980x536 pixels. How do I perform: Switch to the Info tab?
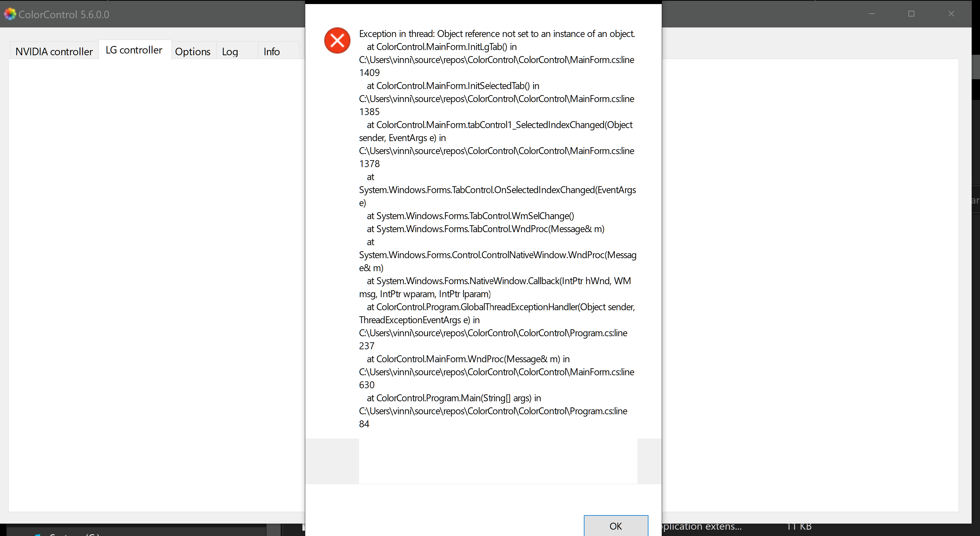pos(271,51)
